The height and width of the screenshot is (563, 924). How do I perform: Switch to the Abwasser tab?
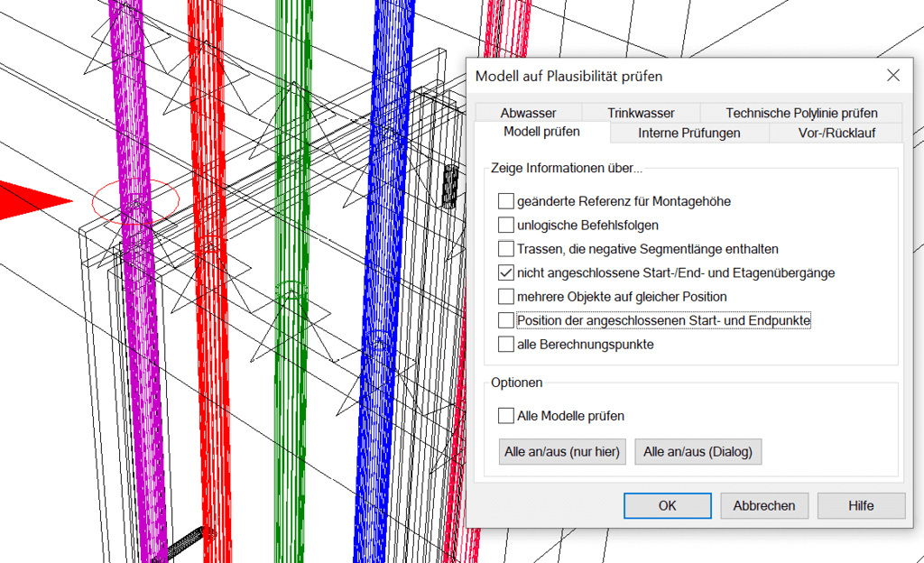(528, 113)
